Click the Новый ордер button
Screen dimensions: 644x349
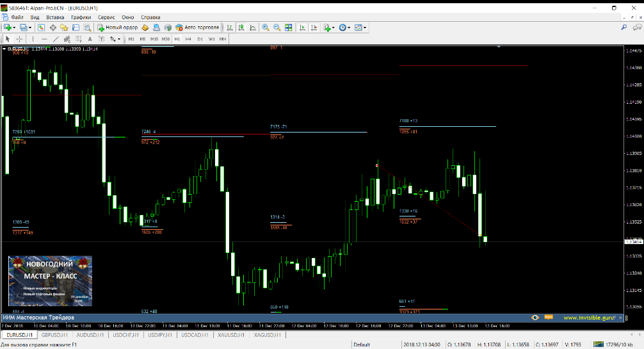point(117,28)
